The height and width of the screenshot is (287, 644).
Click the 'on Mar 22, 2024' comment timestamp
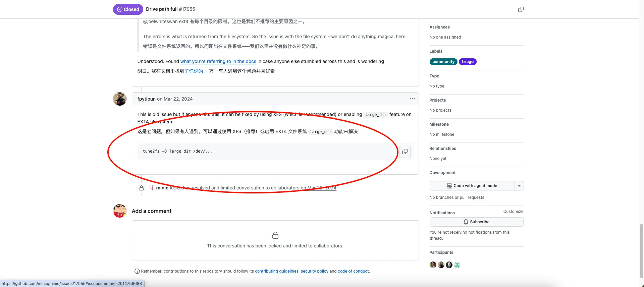[x=175, y=99]
